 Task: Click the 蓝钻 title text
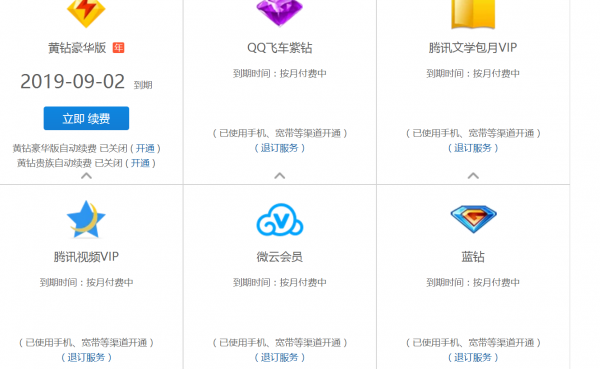(x=473, y=256)
